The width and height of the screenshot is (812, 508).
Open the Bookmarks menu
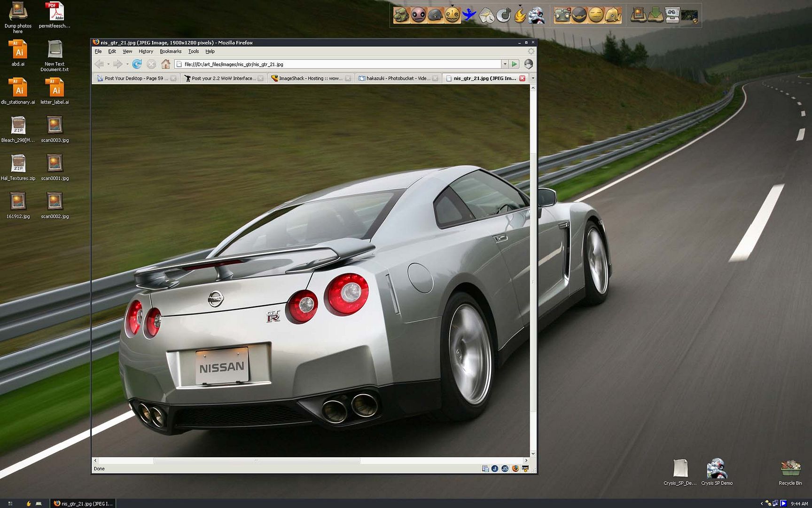171,51
